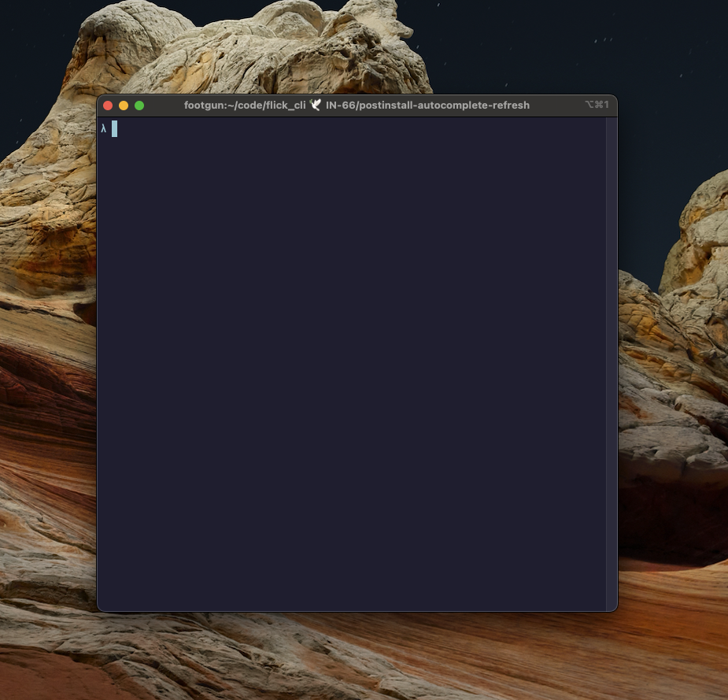Close the terminal window with the red button
This screenshot has width=728, height=700.
pos(108,106)
